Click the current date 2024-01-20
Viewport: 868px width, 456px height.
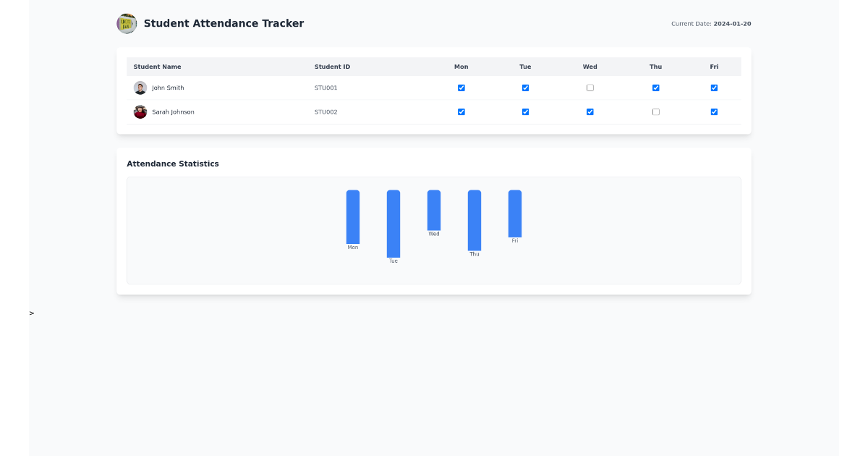[x=732, y=24]
